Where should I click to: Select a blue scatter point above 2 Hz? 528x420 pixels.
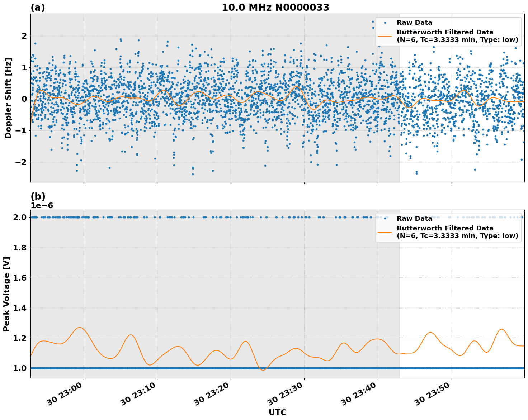[373, 22]
